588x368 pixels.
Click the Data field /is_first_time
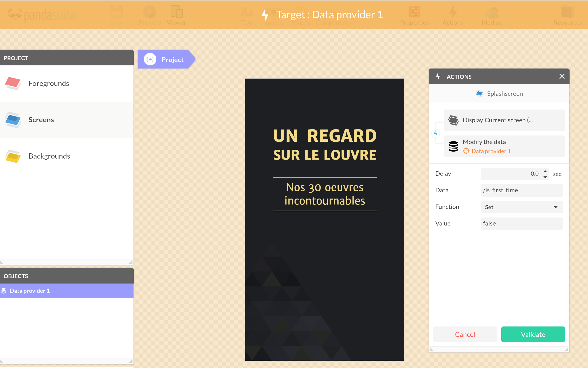(x=522, y=190)
